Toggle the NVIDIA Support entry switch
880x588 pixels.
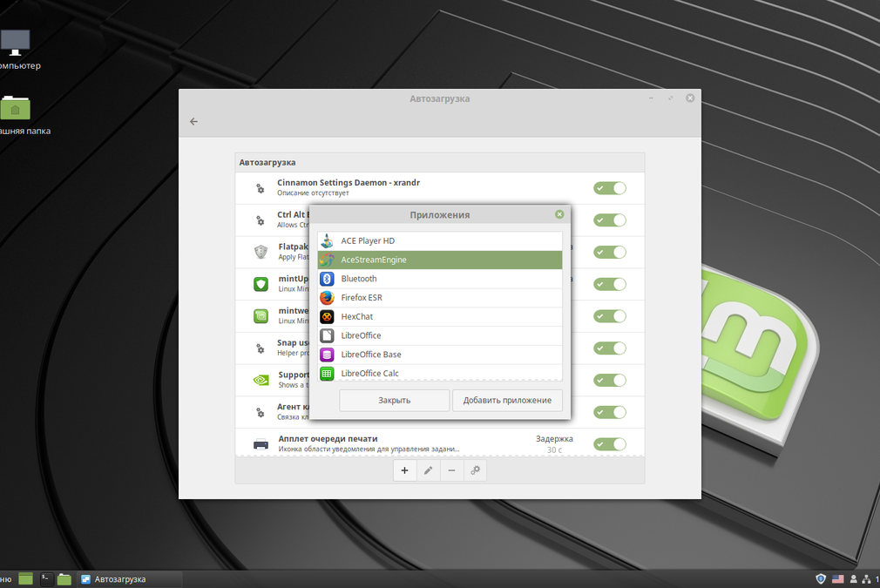(610, 381)
